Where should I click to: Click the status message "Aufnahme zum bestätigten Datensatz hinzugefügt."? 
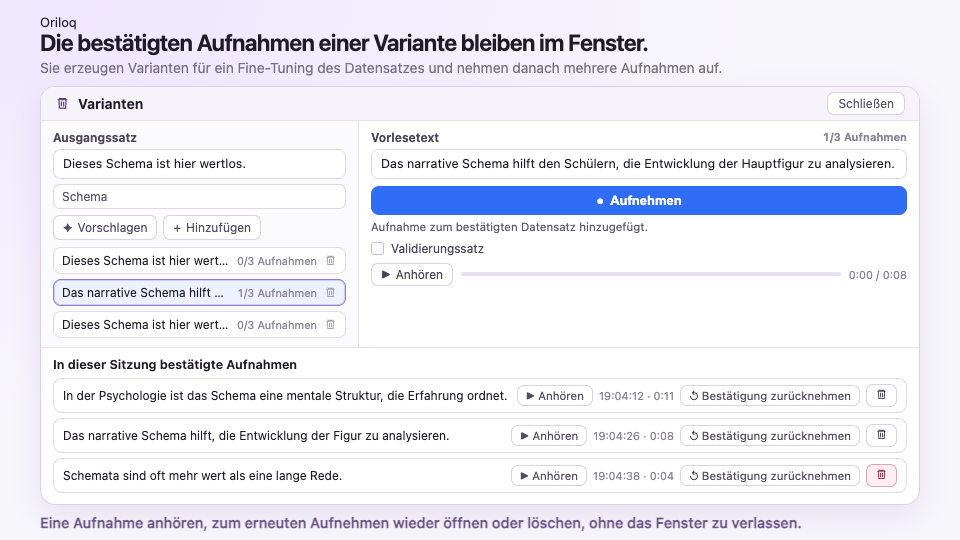(x=509, y=227)
